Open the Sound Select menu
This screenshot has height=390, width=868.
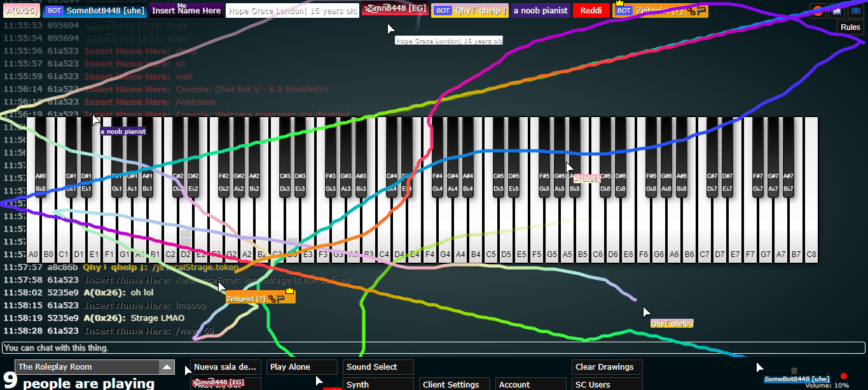378,367
